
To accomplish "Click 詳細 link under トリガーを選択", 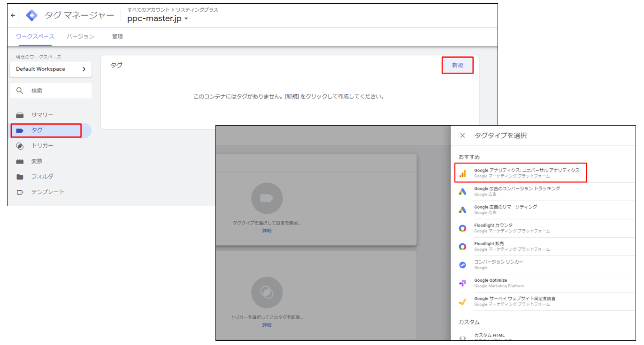I will [x=267, y=325].
